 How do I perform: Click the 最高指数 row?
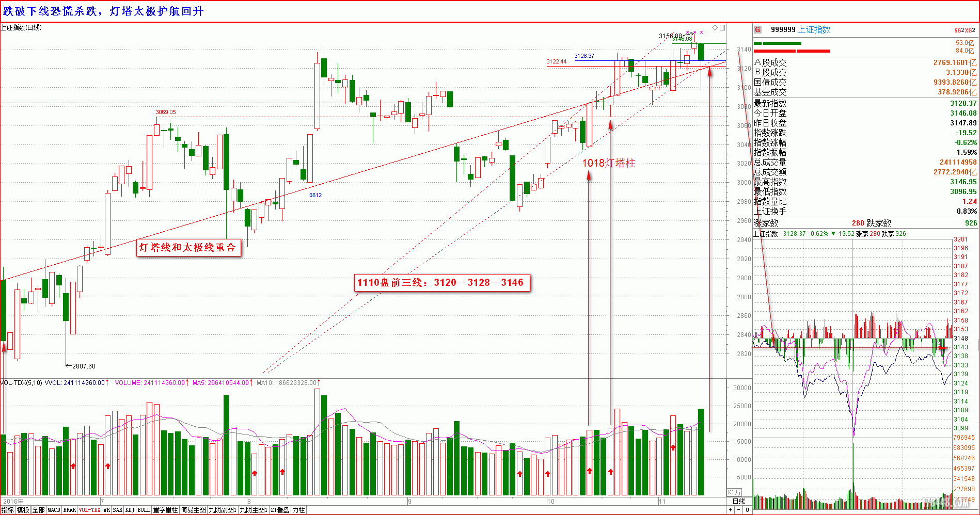tap(865, 182)
